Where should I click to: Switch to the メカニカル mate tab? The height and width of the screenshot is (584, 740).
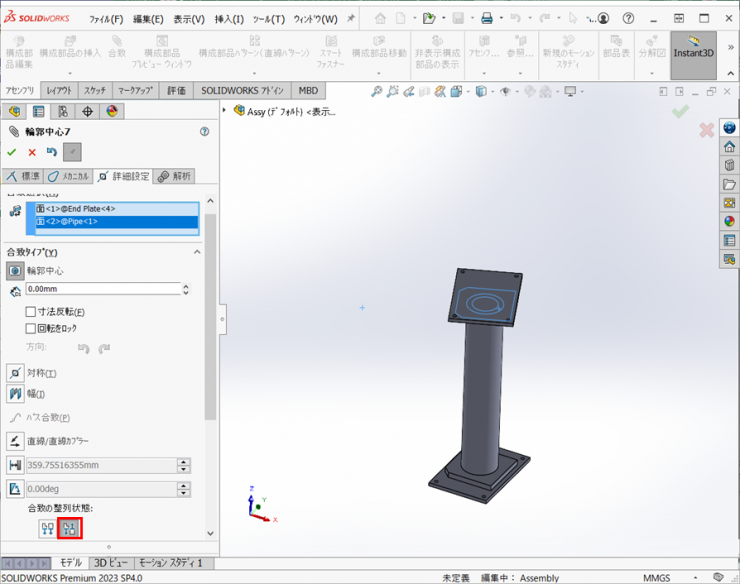click(x=70, y=176)
